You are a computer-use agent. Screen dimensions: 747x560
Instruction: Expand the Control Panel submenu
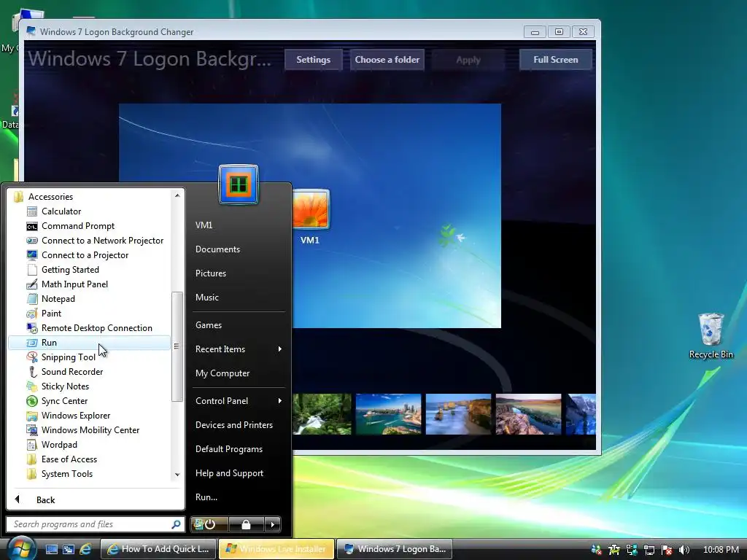(x=239, y=401)
